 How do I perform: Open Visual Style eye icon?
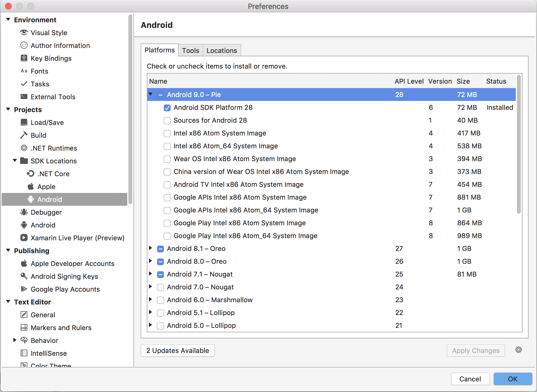point(24,33)
